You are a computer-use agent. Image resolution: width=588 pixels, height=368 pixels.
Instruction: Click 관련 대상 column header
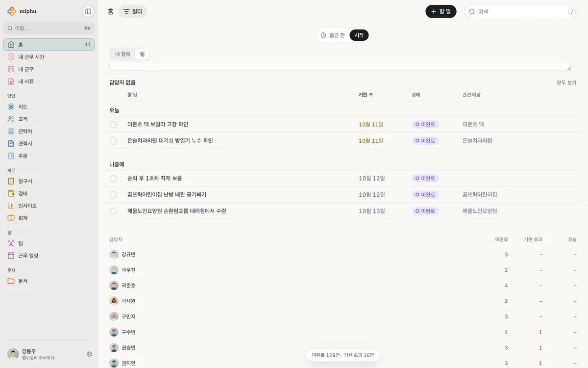point(471,95)
